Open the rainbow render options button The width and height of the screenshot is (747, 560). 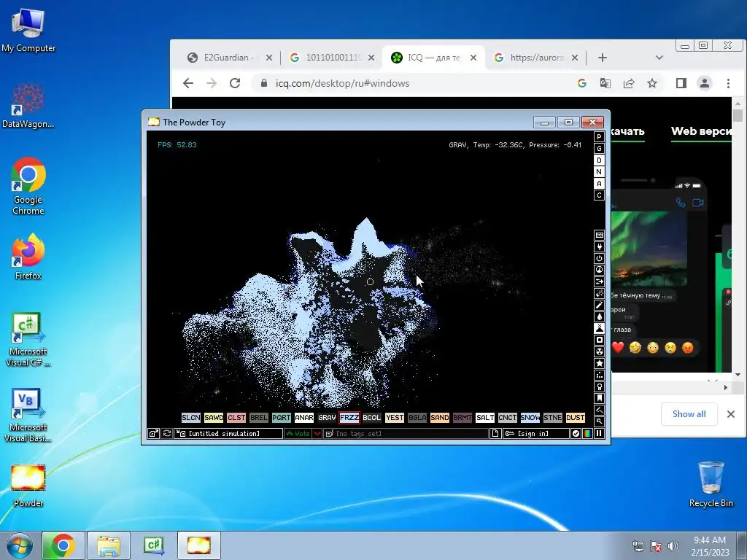(x=588, y=433)
